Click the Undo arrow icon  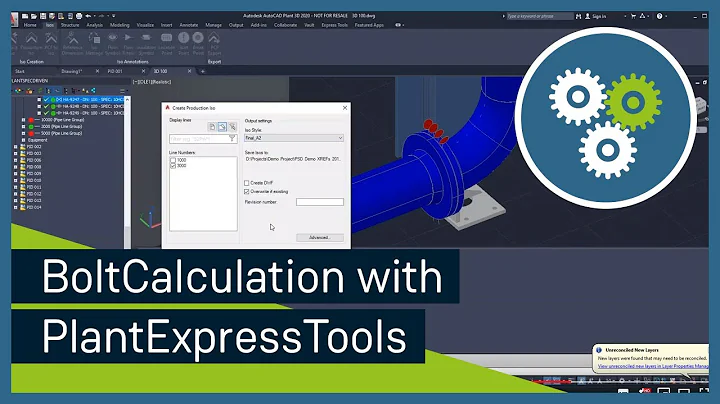[x=88, y=16]
